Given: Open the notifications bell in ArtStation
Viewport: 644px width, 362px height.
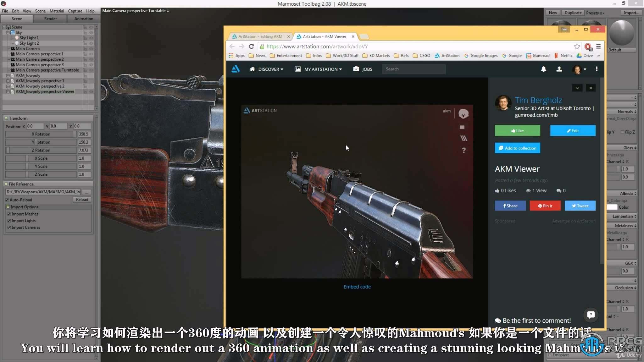Looking at the screenshot, I should pyautogui.click(x=543, y=69).
